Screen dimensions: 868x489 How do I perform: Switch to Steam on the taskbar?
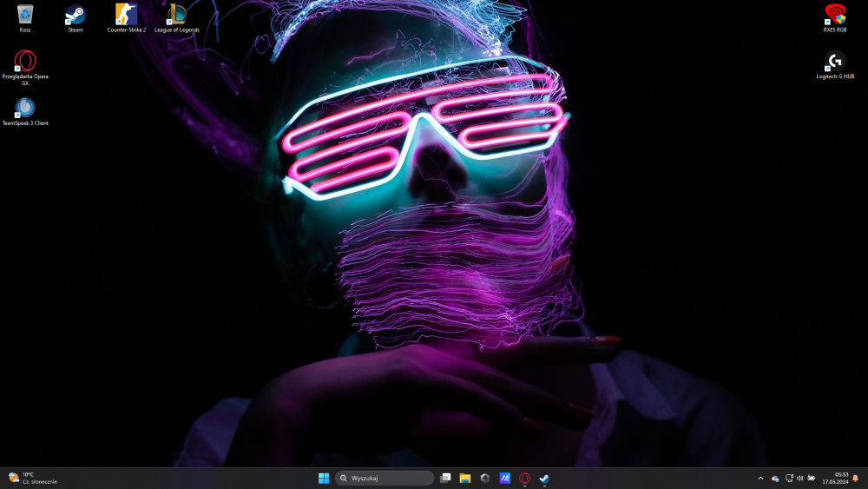pos(545,478)
